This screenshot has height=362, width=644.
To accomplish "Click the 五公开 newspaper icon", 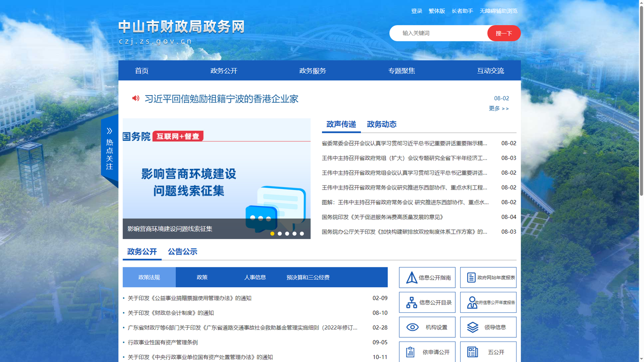I will point(472,352).
